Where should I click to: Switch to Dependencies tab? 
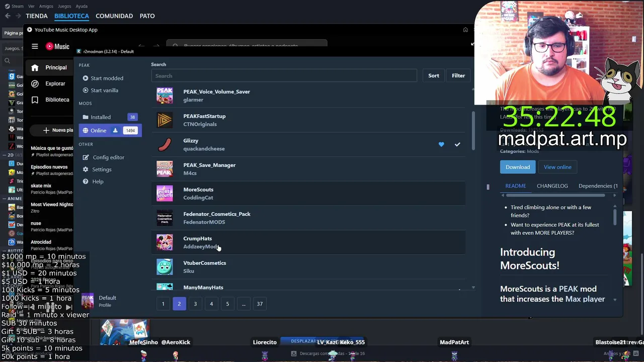[x=598, y=186]
